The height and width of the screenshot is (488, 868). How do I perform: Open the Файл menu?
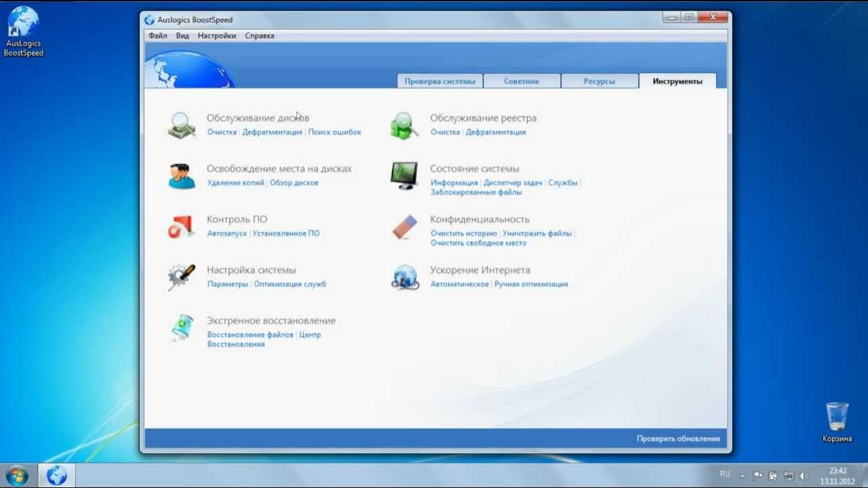point(158,36)
